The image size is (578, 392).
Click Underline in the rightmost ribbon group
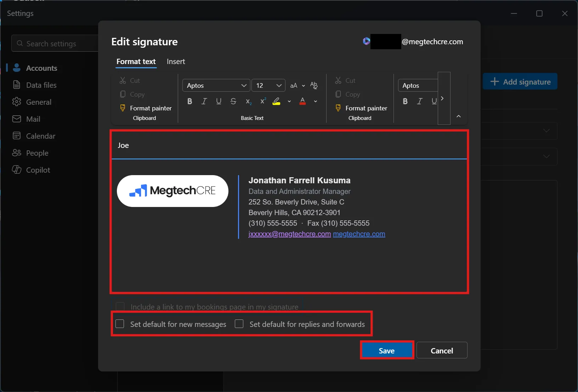click(x=434, y=102)
